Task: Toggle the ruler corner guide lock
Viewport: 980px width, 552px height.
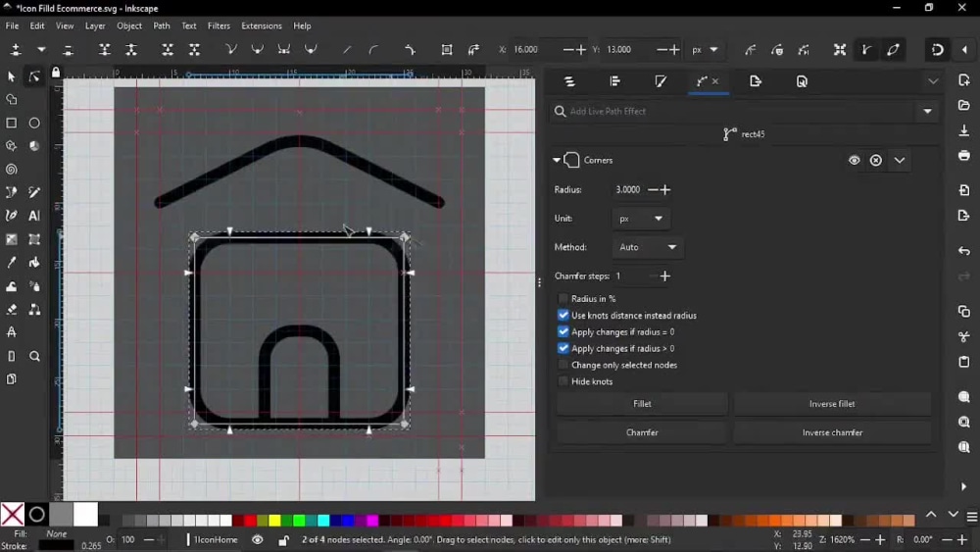Action: click(56, 73)
